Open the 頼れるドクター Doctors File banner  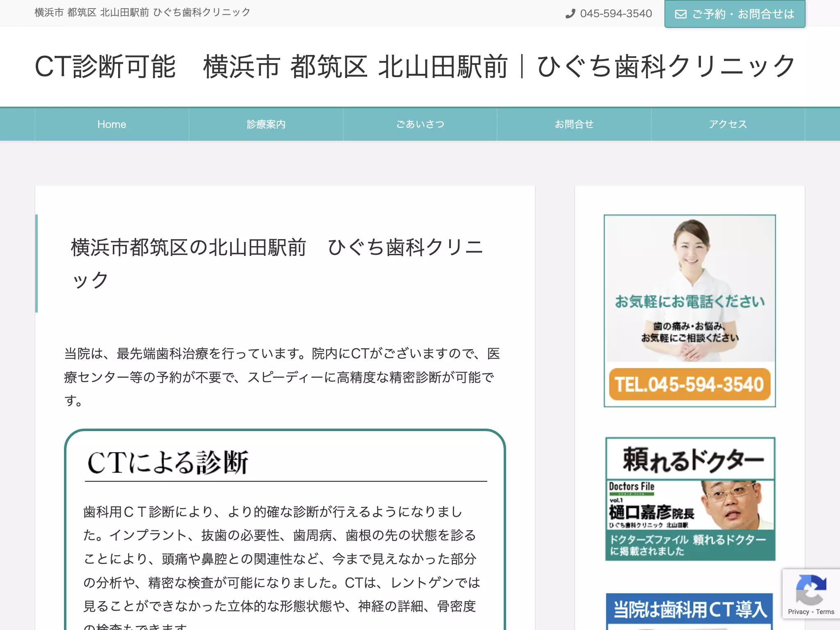point(690,499)
